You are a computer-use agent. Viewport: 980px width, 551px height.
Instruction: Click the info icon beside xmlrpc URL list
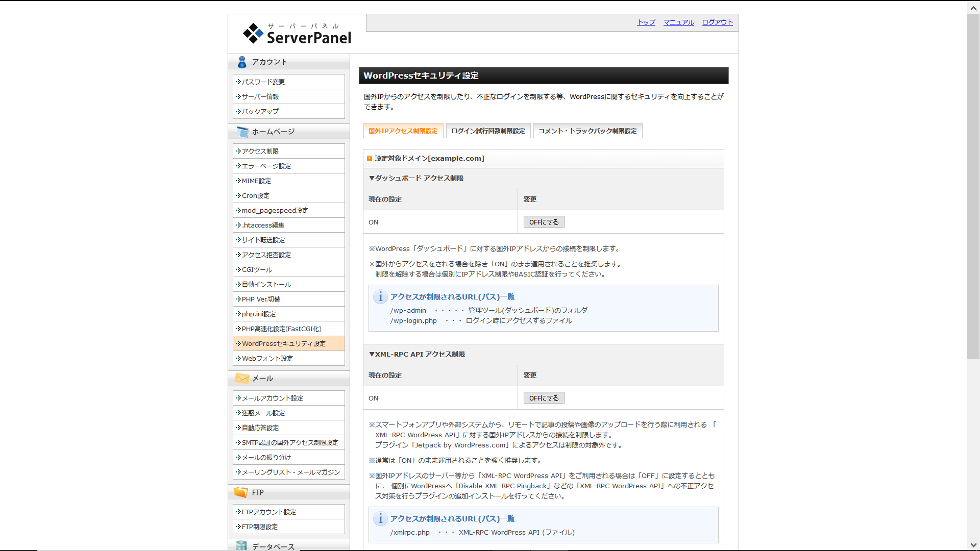click(380, 518)
